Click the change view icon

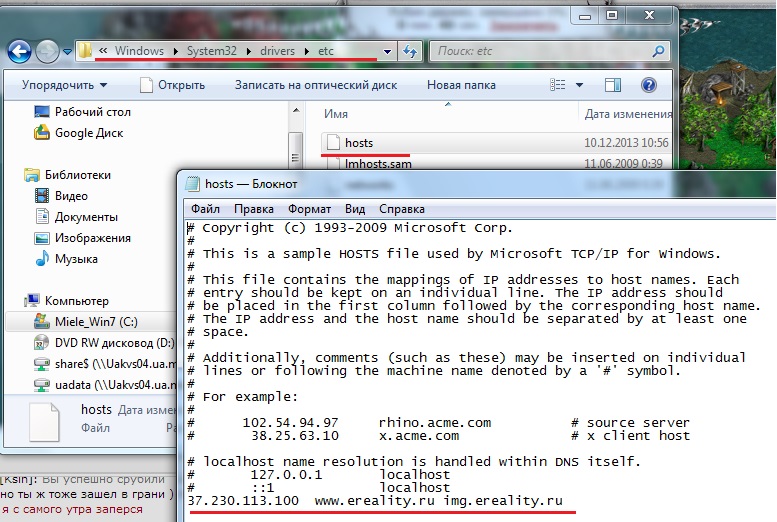point(557,85)
